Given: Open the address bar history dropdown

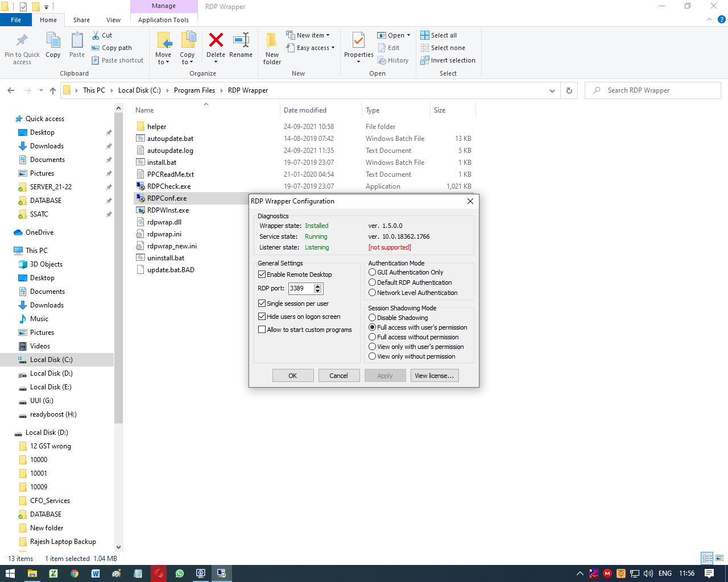Looking at the screenshot, I should [552, 90].
